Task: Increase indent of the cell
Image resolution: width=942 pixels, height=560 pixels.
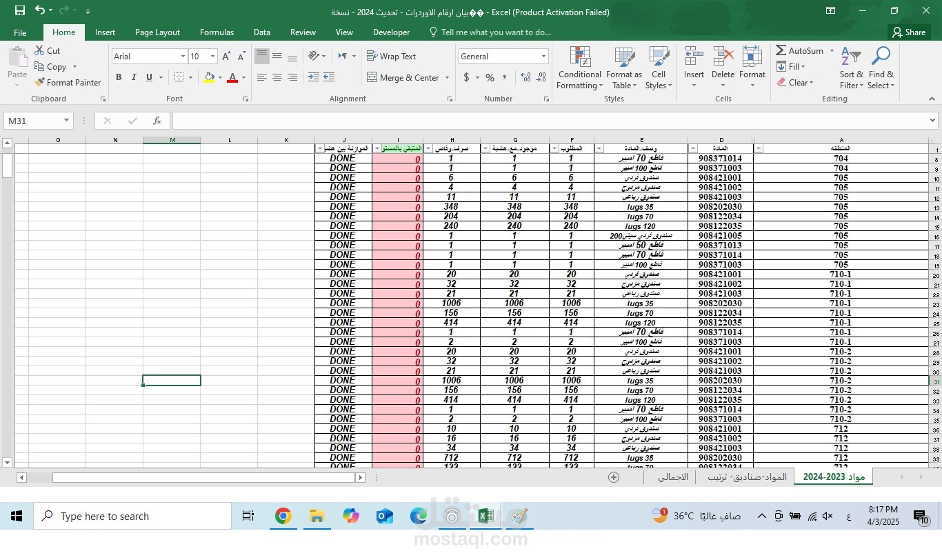Action: [329, 77]
